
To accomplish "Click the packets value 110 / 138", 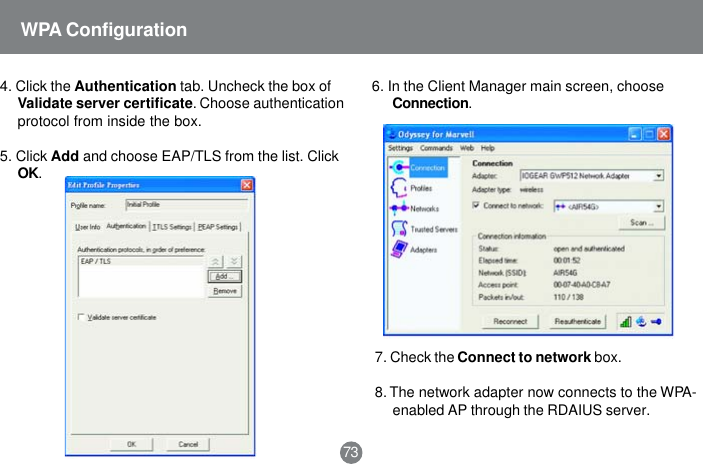I will click(568, 297).
